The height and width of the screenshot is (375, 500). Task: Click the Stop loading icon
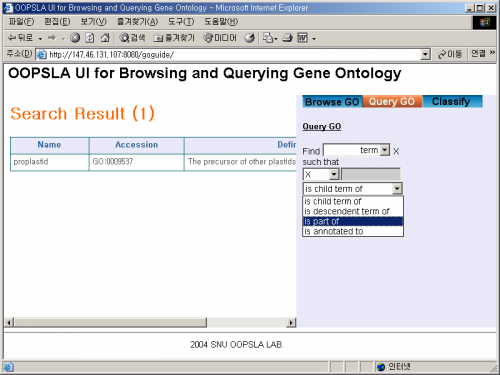pos(75,38)
